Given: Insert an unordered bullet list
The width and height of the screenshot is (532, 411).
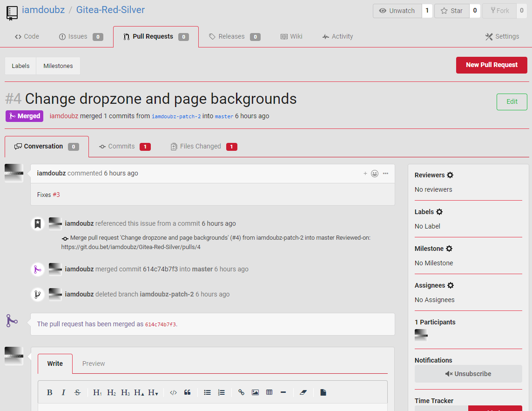Looking at the screenshot, I should click(x=207, y=392).
